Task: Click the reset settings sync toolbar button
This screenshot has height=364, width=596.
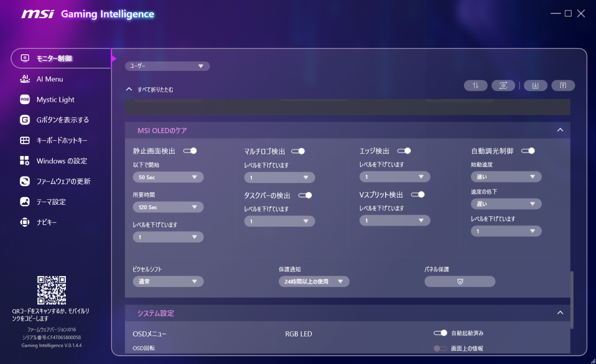Action: 503,85
